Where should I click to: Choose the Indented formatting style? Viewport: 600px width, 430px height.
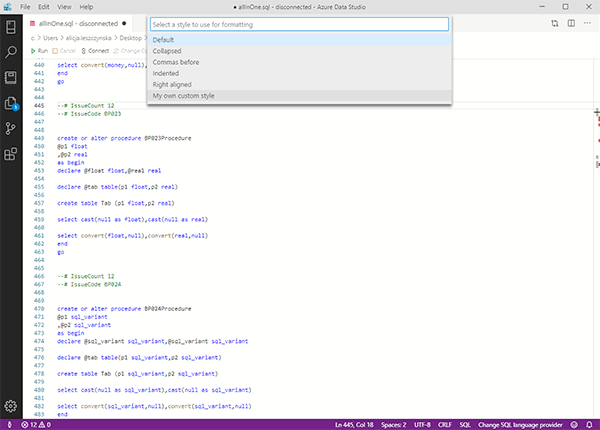tap(299, 73)
